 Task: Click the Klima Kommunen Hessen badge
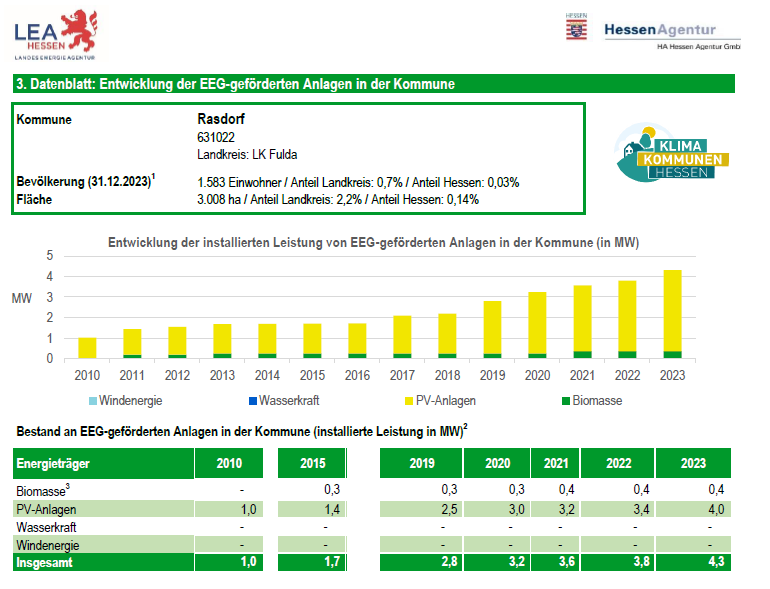point(672,152)
